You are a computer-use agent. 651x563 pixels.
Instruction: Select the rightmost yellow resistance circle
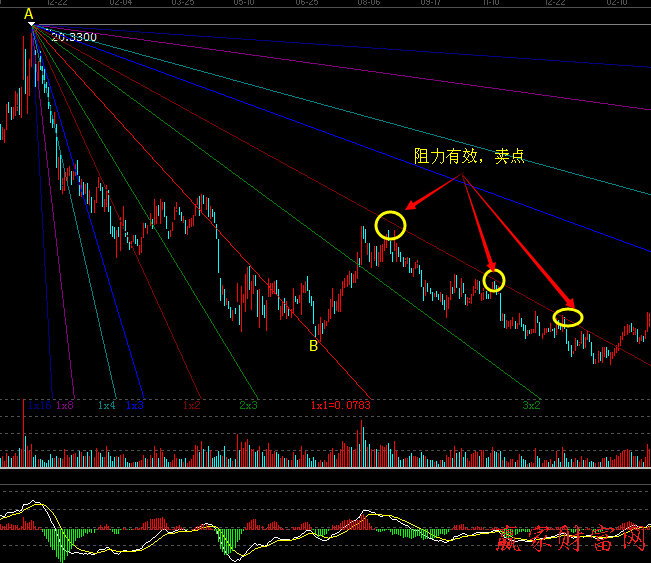point(567,318)
